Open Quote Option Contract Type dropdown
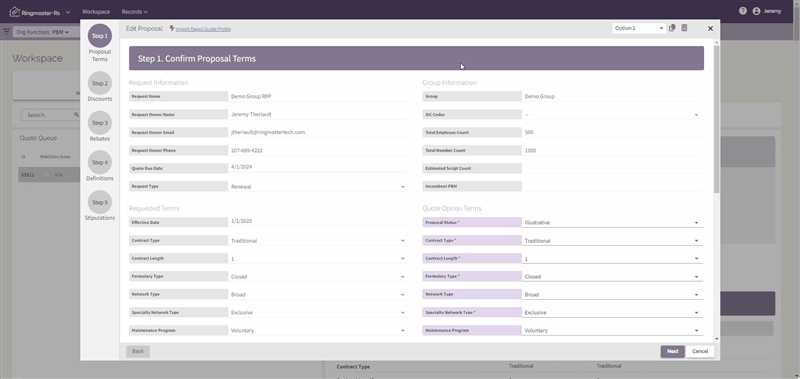 pyautogui.click(x=612, y=240)
